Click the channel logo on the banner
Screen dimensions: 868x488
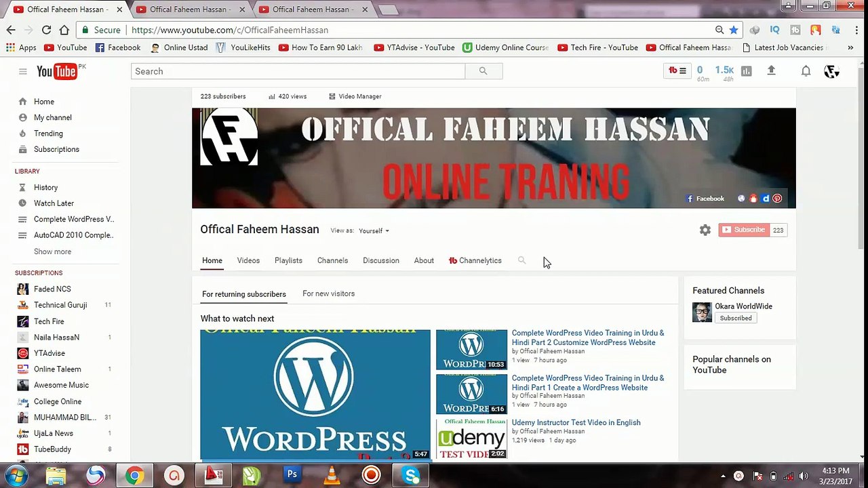click(229, 137)
